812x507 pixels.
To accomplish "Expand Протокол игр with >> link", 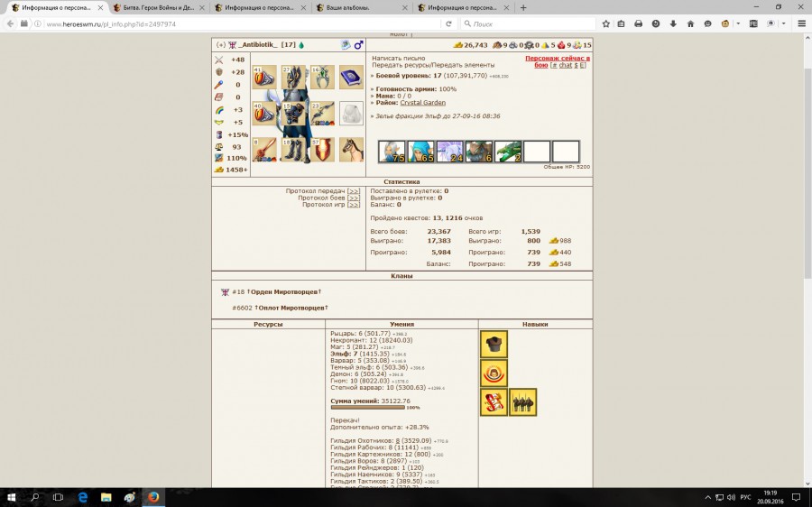I will pos(354,205).
